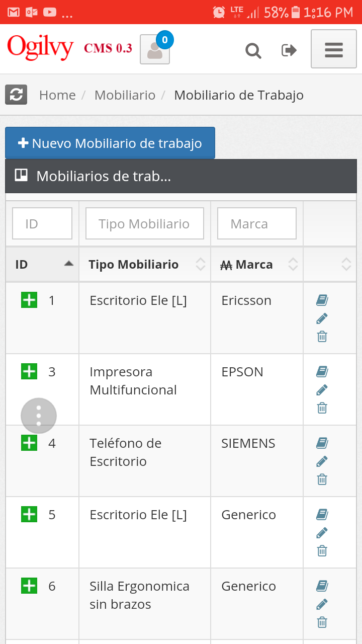Edit the EPSON row with pencil icon
362x644 pixels.
coord(322,390)
